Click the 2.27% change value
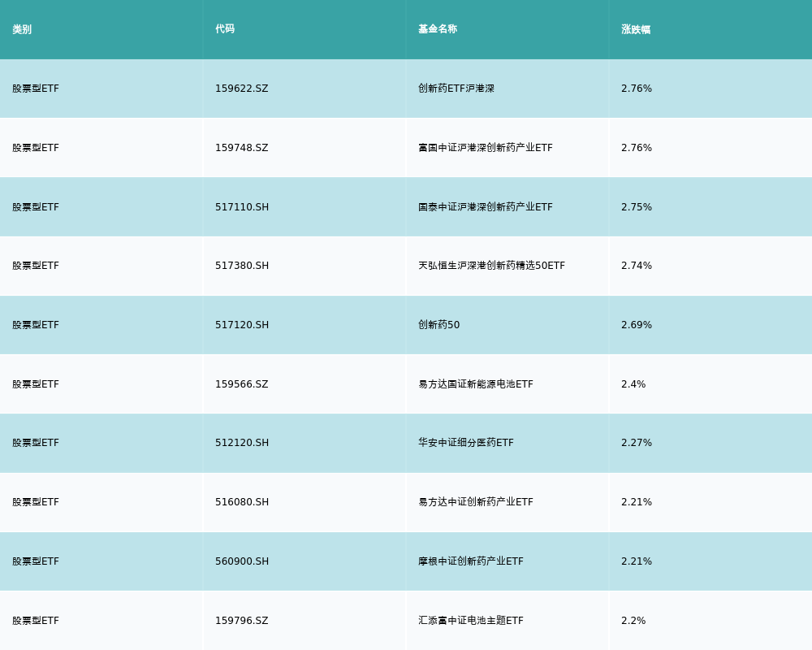The height and width of the screenshot is (650, 812). [637, 443]
